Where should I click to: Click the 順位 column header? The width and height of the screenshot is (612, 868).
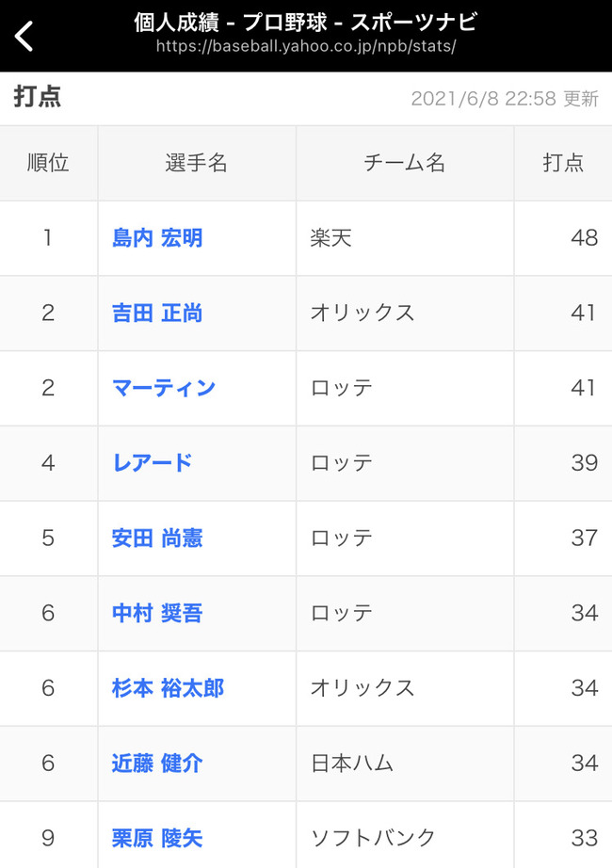coord(48,163)
